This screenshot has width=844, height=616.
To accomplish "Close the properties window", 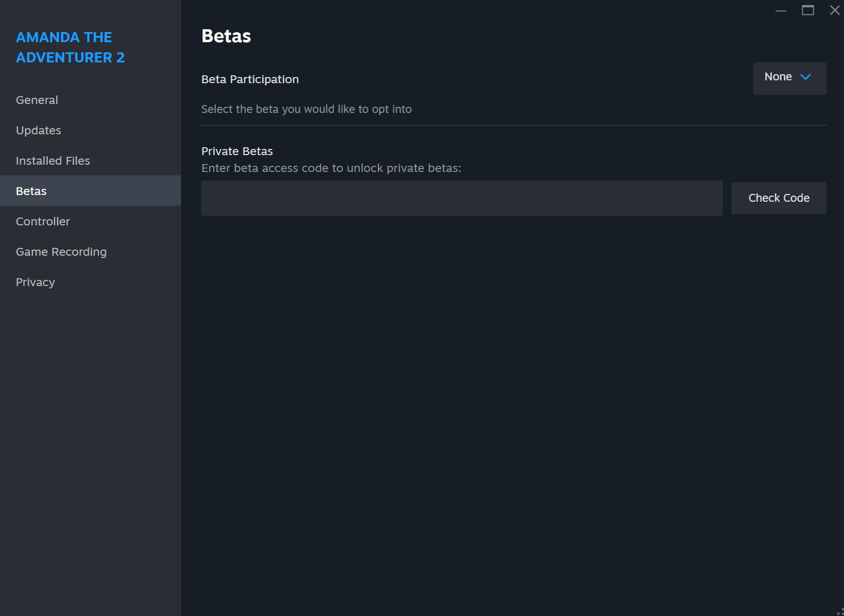I will [x=834, y=10].
